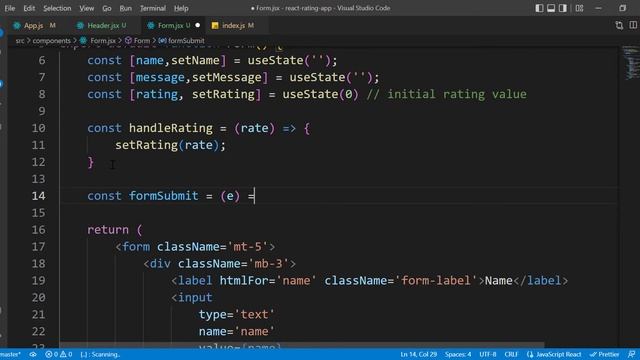Open the Terminal menu

[153, 8]
